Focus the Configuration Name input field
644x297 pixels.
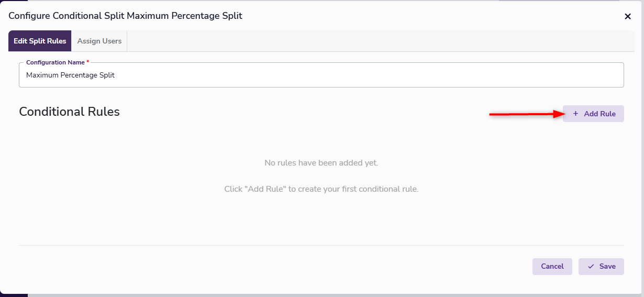367,75
